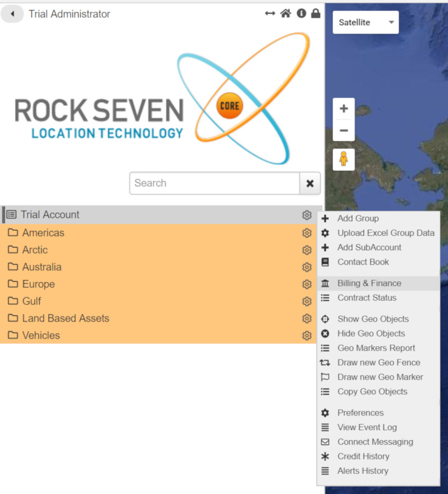Viewport: 448px width, 494px height.
Task: Zoom in on the map
Action: 344,109
